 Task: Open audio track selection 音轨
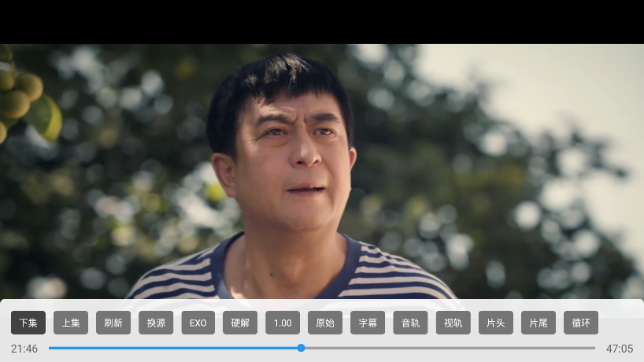point(410,323)
